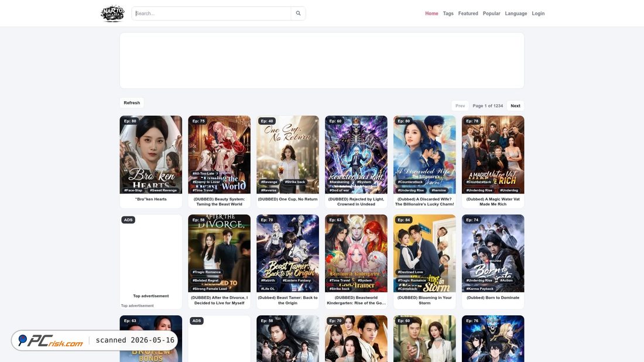Click the #Eastern Fantasy tag
The height and width of the screenshot is (362, 644).
(x=297, y=281)
